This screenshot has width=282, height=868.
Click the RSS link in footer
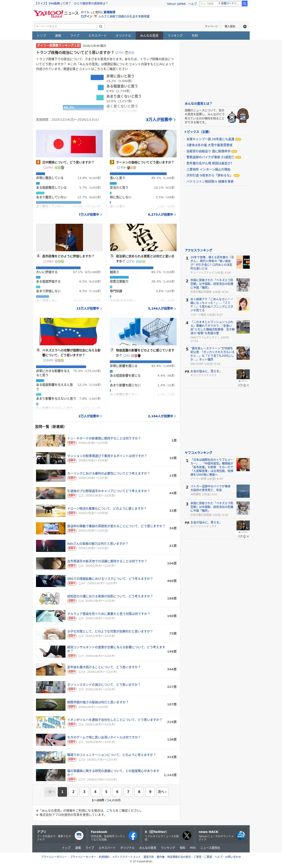point(193,848)
